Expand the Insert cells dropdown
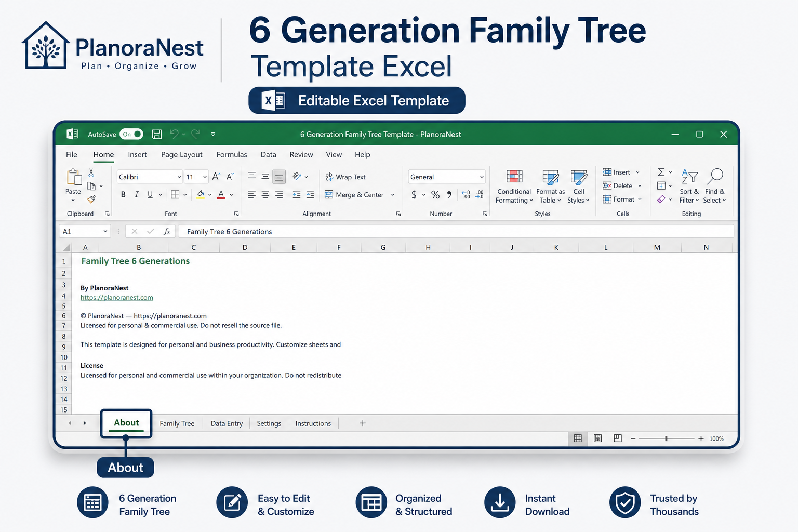 637,172
